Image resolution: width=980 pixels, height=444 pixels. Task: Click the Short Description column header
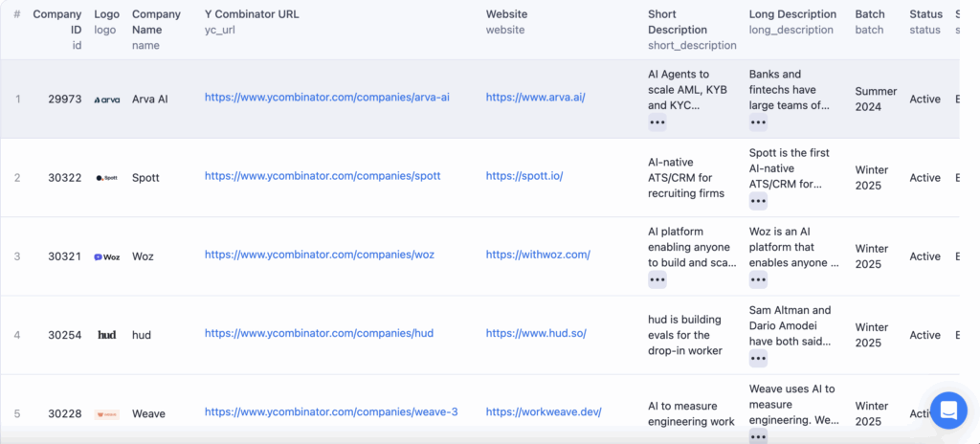click(x=692, y=30)
